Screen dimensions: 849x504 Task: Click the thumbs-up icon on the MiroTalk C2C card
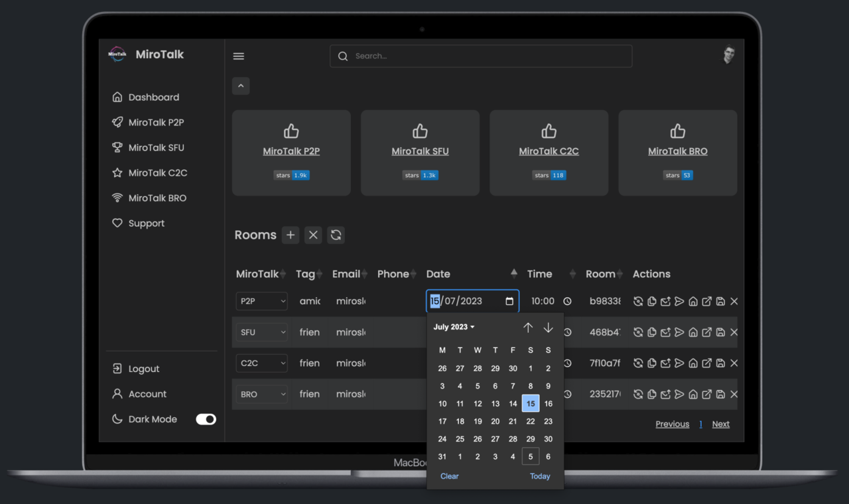click(549, 131)
